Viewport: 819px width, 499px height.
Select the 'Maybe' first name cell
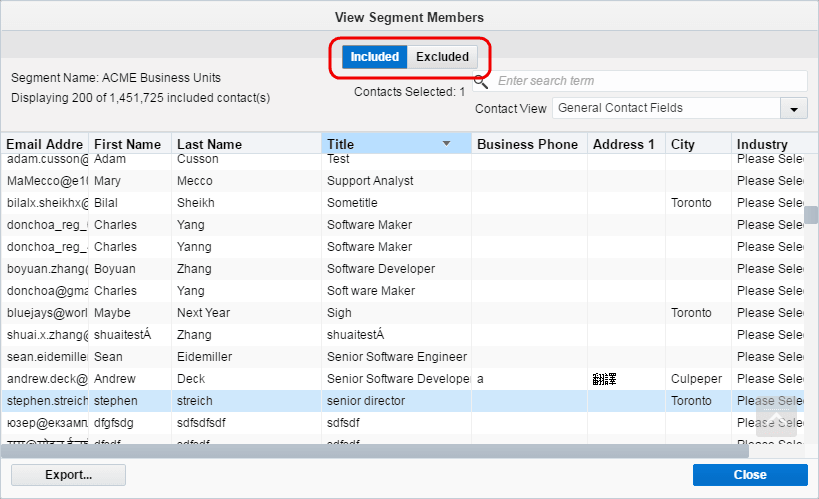130,312
